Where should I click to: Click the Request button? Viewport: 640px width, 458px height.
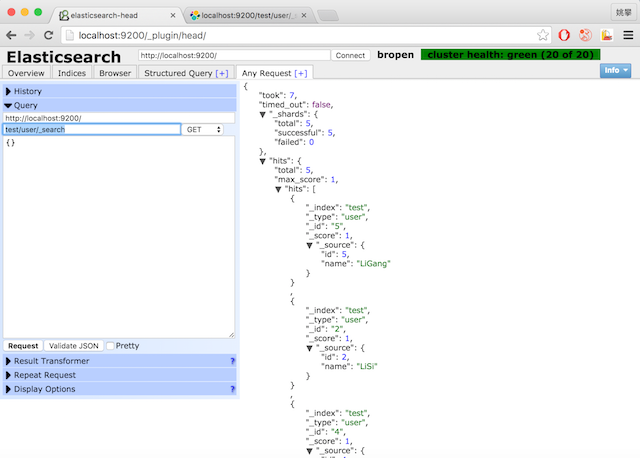click(23, 346)
